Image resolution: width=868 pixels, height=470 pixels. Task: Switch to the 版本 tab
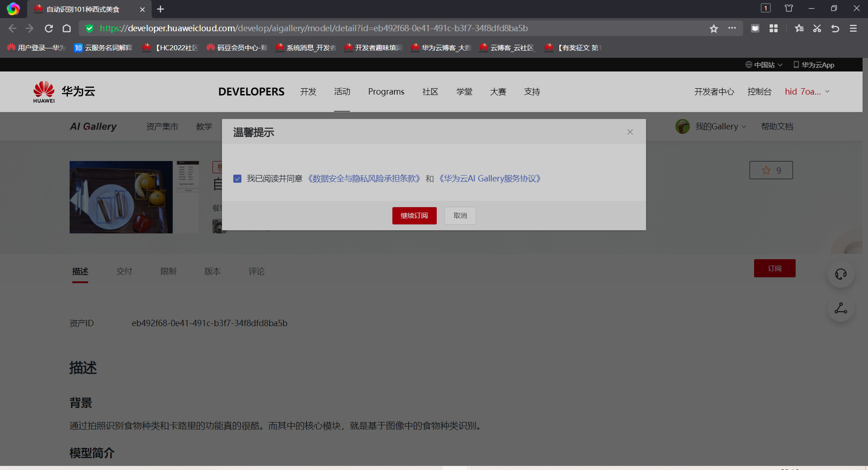point(212,271)
